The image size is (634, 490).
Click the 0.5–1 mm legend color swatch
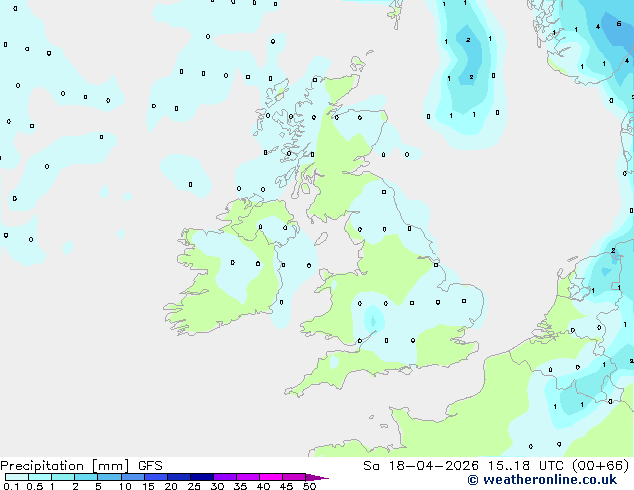point(40,477)
